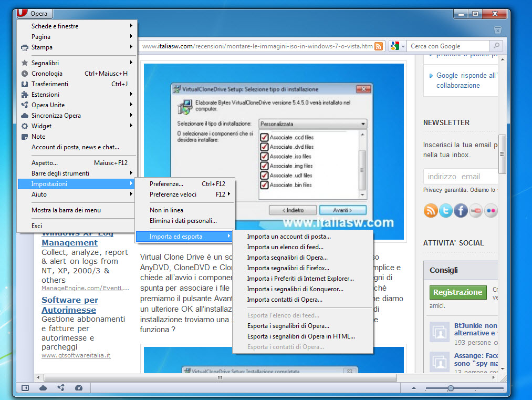Open the BtJunkie non alternative link
The height and width of the screenshot is (400, 532).
point(476,330)
